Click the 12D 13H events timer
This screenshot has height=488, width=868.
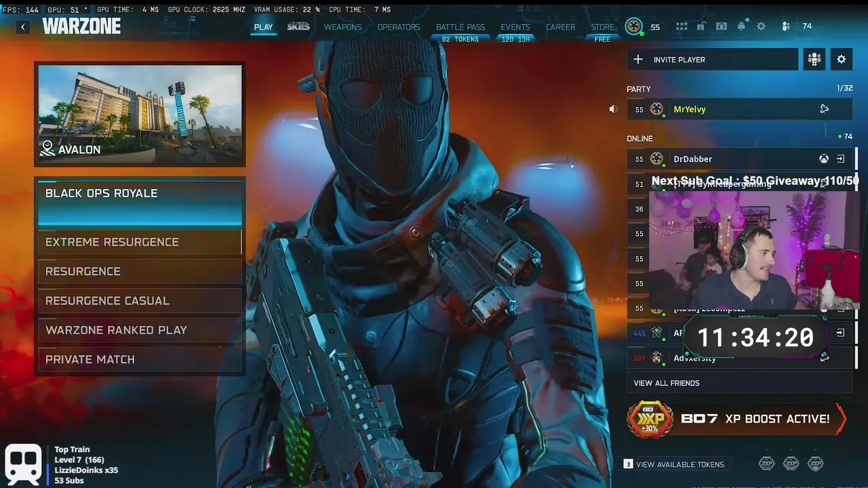click(515, 39)
